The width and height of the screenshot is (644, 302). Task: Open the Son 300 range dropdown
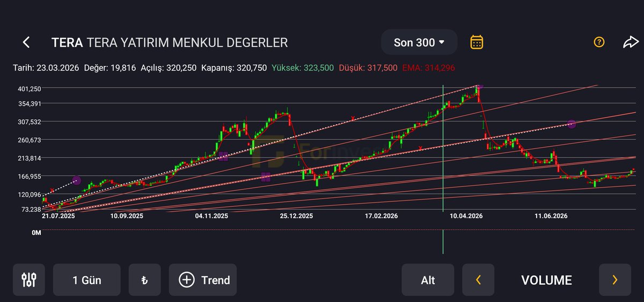coord(419,42)
